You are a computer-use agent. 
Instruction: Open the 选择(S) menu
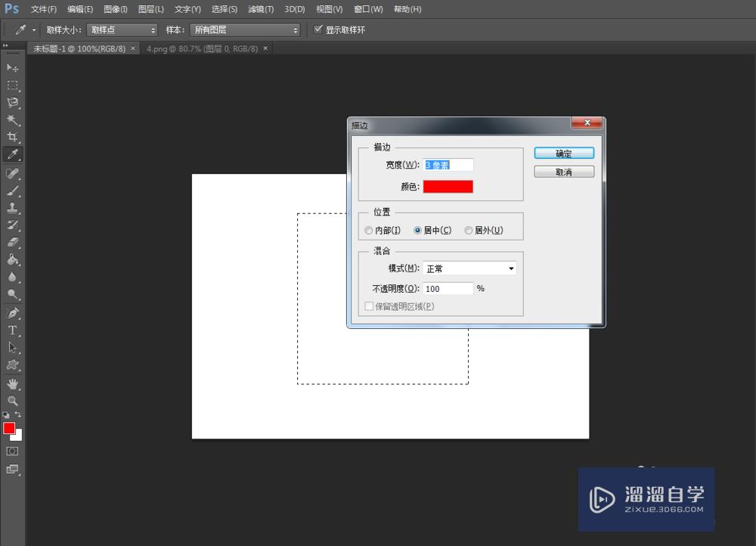click(225, 9)
